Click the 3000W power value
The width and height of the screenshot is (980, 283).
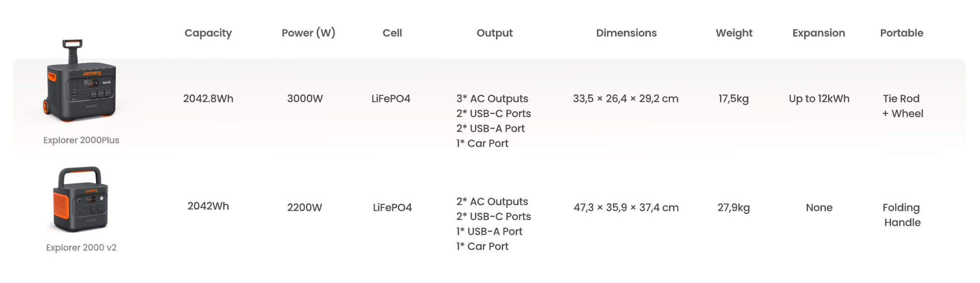(x=305, y=98)
